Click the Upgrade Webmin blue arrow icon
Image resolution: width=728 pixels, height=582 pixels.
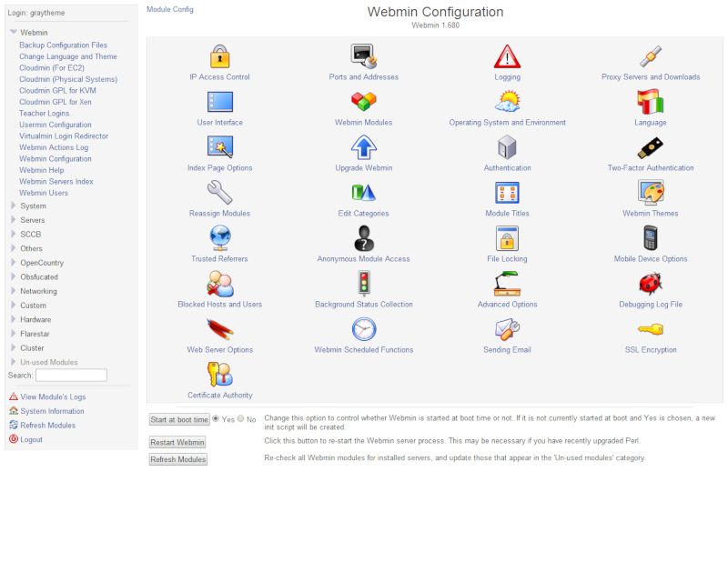(x=363, y=147)
